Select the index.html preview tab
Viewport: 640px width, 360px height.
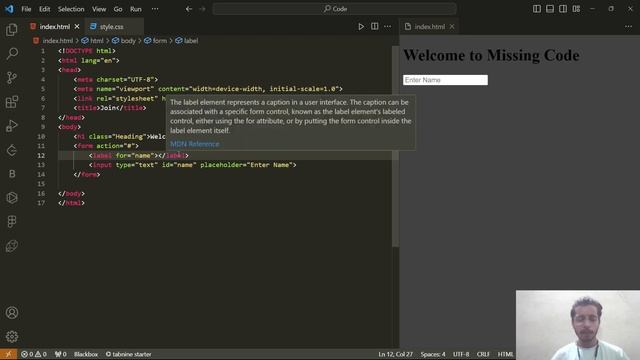point(429,27)
